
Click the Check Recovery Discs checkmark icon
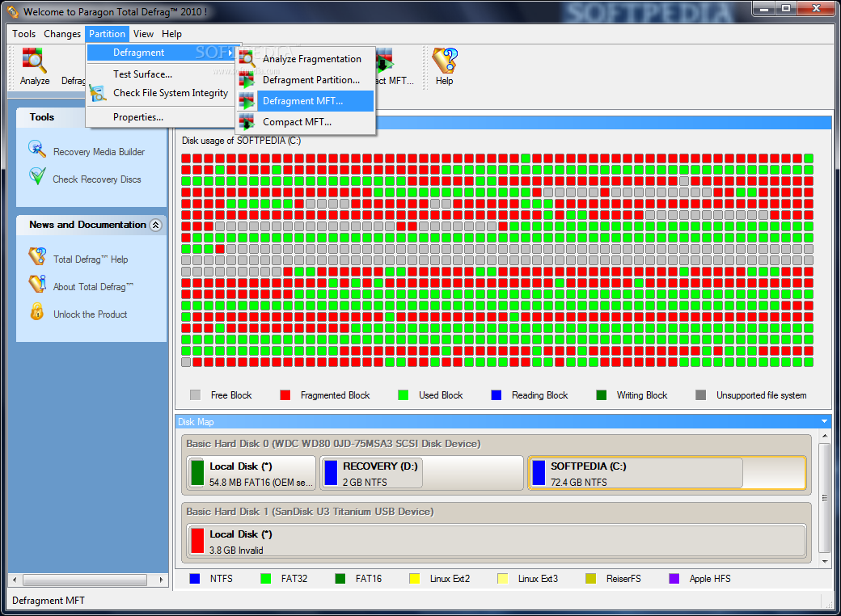37,176
